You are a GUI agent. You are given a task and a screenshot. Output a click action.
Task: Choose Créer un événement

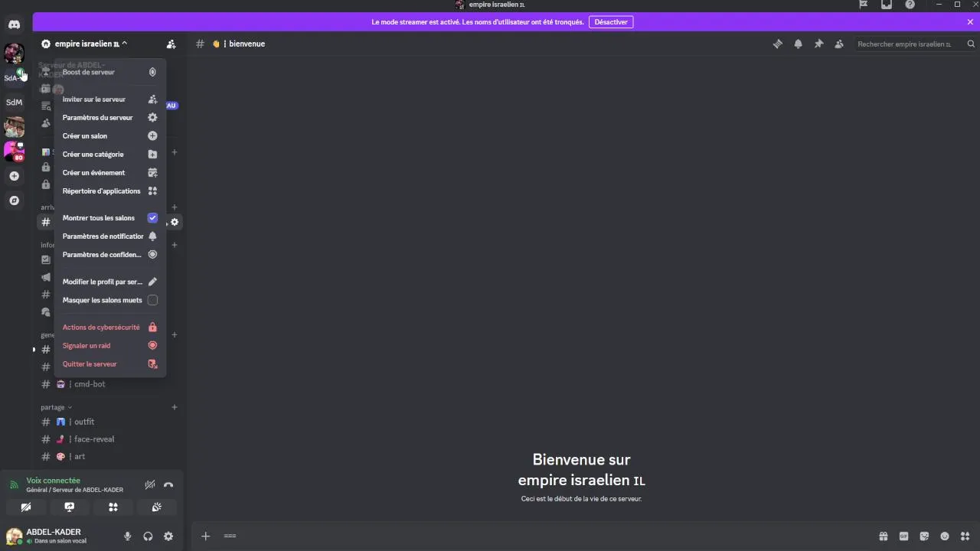pyautogui.click(x=109, y=173)
